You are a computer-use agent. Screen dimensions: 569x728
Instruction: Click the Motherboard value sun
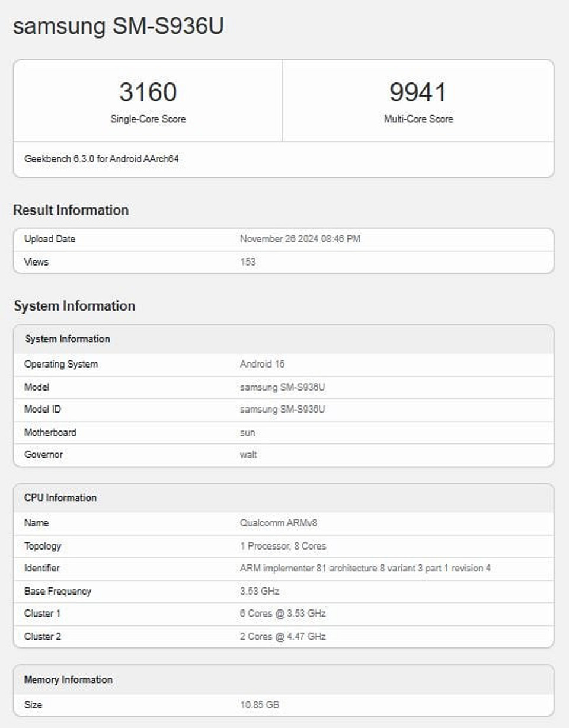point(247,432)
